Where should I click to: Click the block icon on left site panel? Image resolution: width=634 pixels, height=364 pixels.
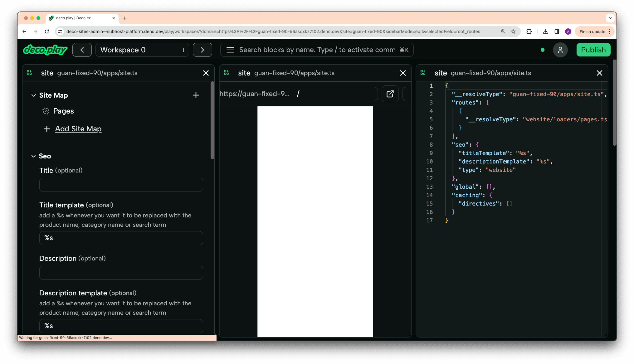(x=29, y=73)
